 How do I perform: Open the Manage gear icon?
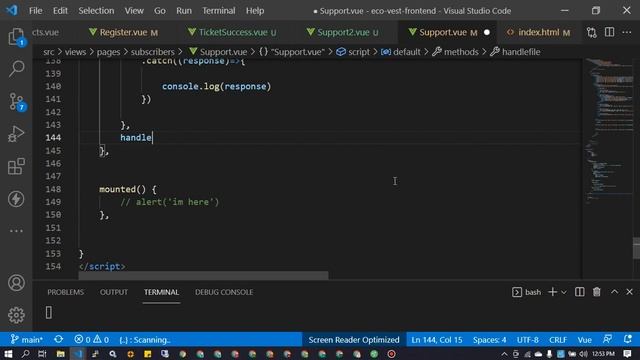tap(16, 315)
